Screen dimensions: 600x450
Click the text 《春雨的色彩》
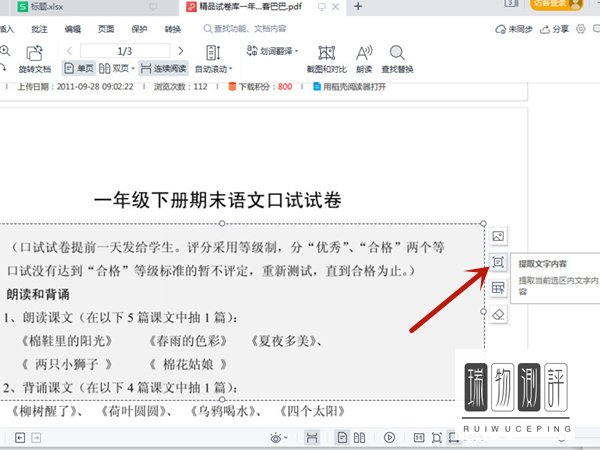(x=188, y=341)
